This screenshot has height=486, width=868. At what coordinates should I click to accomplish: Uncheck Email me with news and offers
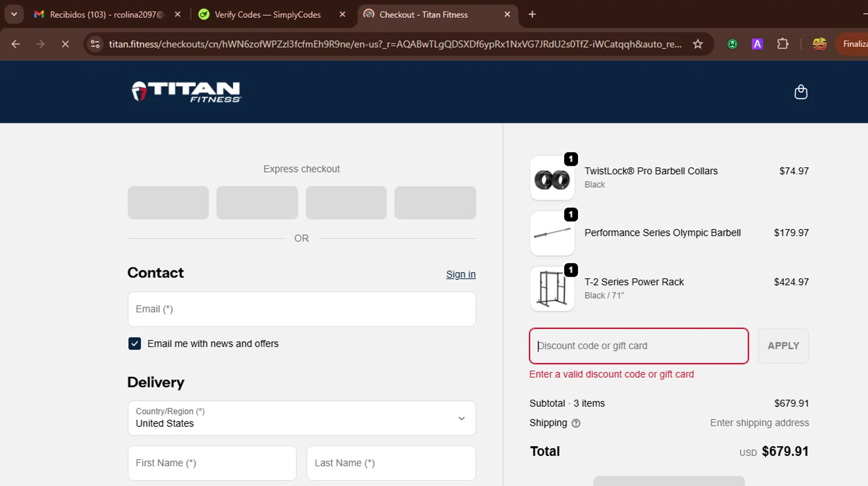(135, 344)
